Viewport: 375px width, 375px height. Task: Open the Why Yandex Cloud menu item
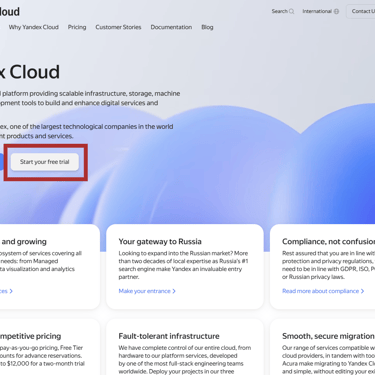click(34, 27)
